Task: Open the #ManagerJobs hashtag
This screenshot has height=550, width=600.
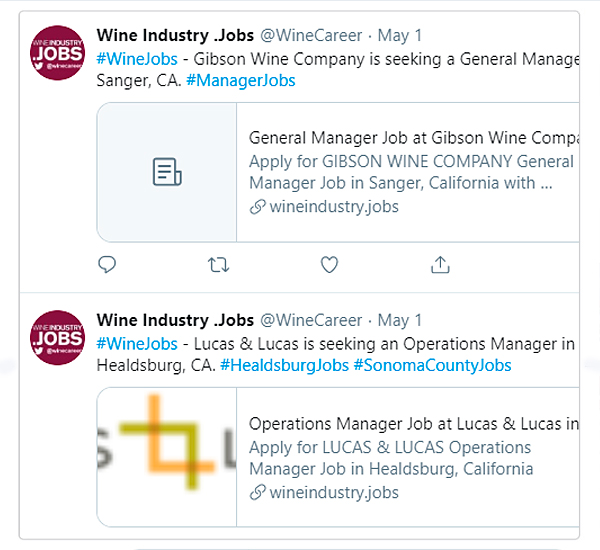Action: (x=241, y=81)
